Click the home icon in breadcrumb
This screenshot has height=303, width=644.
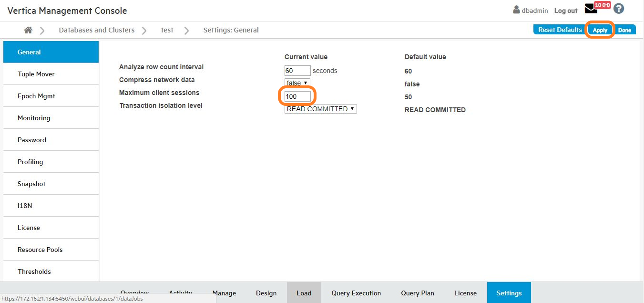coord(28,30)
